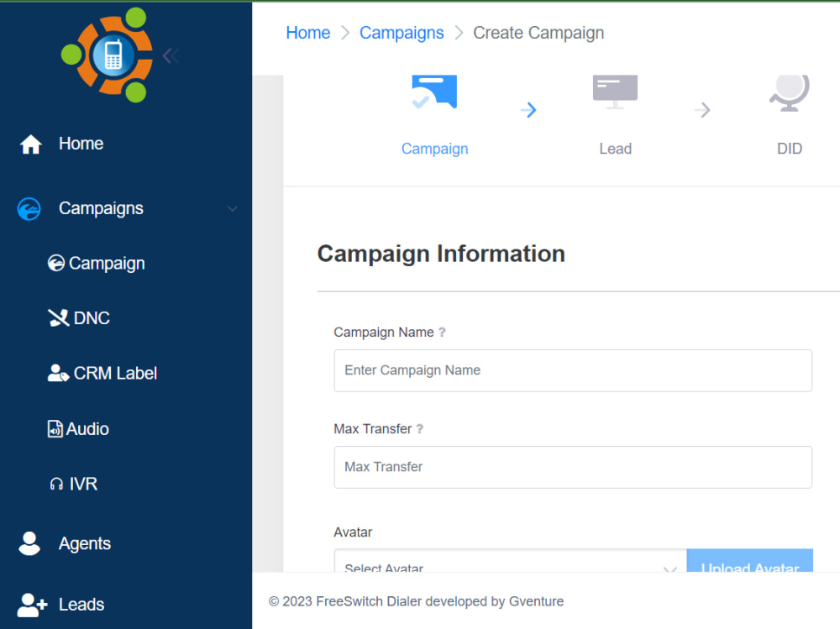Collapse the Campaigns submenu chevron
The height and width of the screenshot is (629, 840).
point(232,209)
